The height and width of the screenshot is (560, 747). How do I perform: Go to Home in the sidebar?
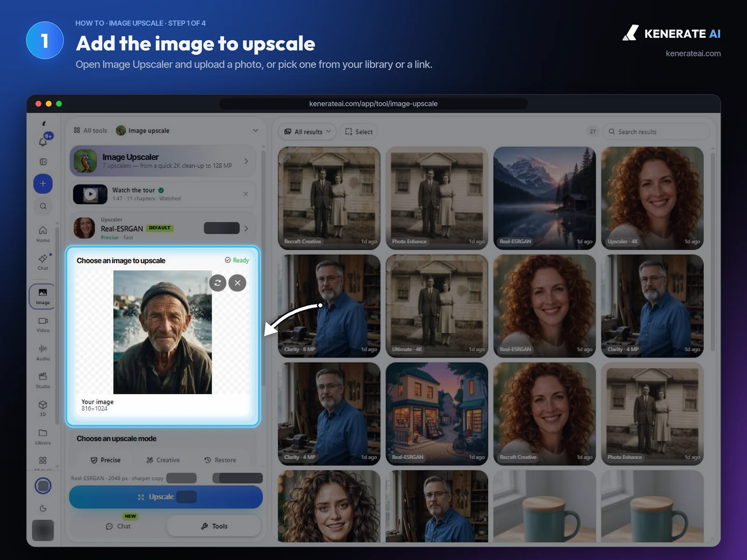(43, 234)
